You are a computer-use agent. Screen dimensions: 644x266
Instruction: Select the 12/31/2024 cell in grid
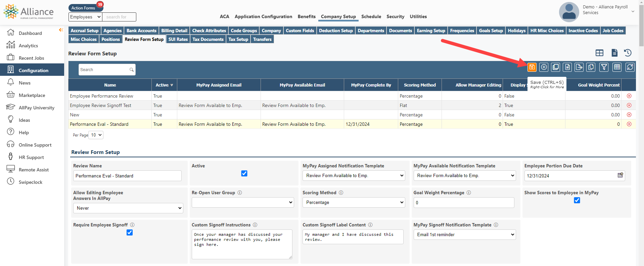tap(371, 124)
